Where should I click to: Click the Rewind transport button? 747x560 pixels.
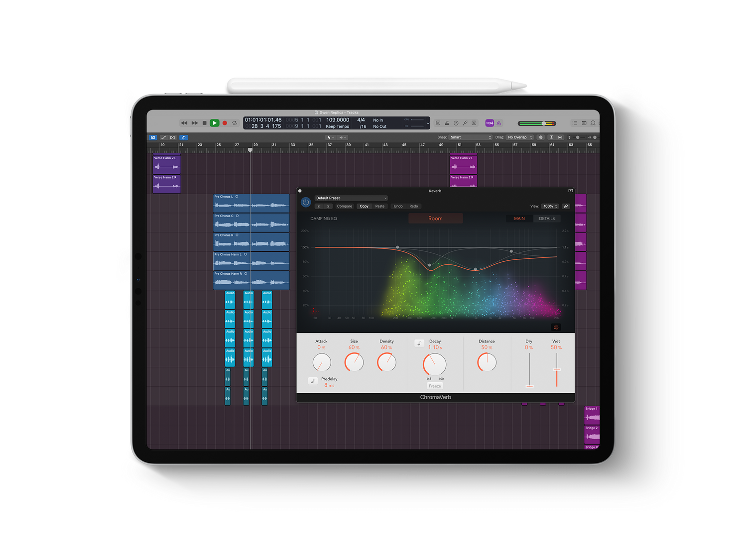click(x=184, y=123)
